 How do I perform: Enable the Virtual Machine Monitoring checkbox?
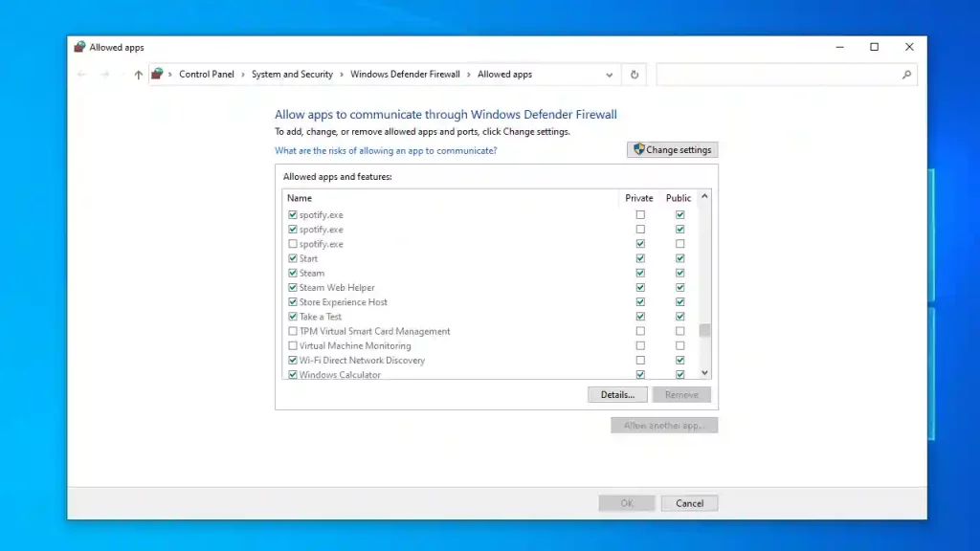(x=293, y=345)
